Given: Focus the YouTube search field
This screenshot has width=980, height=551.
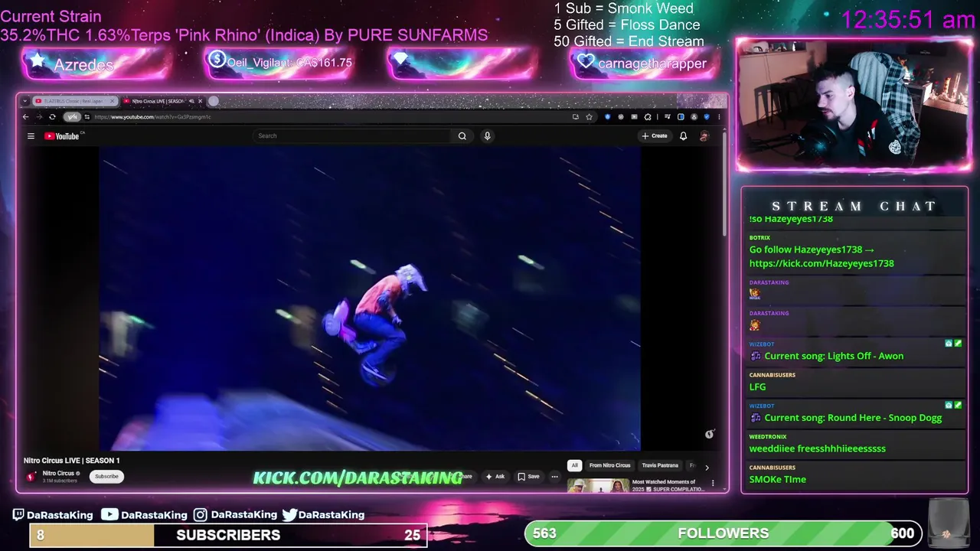Looking at the screenshot, I should (352, 136).
